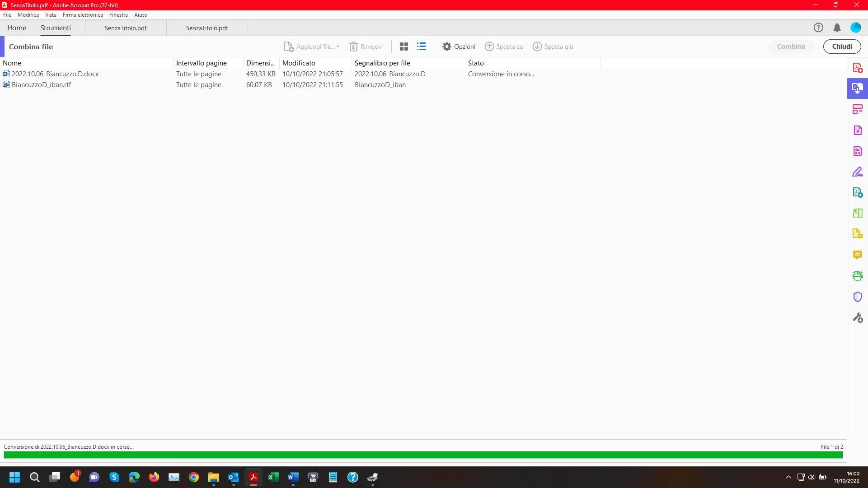Click Sposta su arrow icon
This screenshot has height=488, width=868.
(489, 46)
